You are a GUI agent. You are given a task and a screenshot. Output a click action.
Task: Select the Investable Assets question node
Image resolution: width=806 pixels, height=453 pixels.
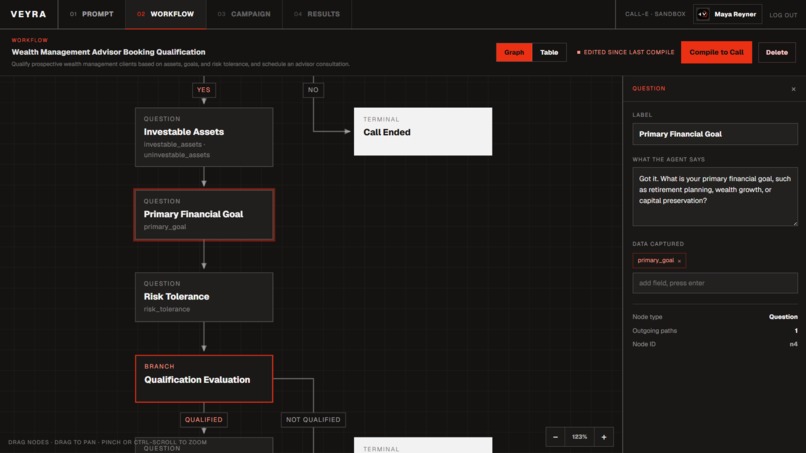click(204, 137)
